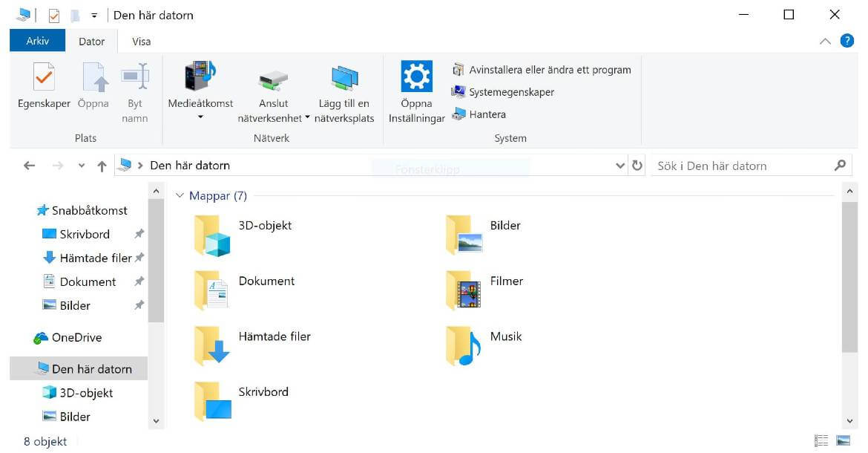Open Help via the blue question mark
This screenshot has width=868, height=453.
click(x=847, y=41)
